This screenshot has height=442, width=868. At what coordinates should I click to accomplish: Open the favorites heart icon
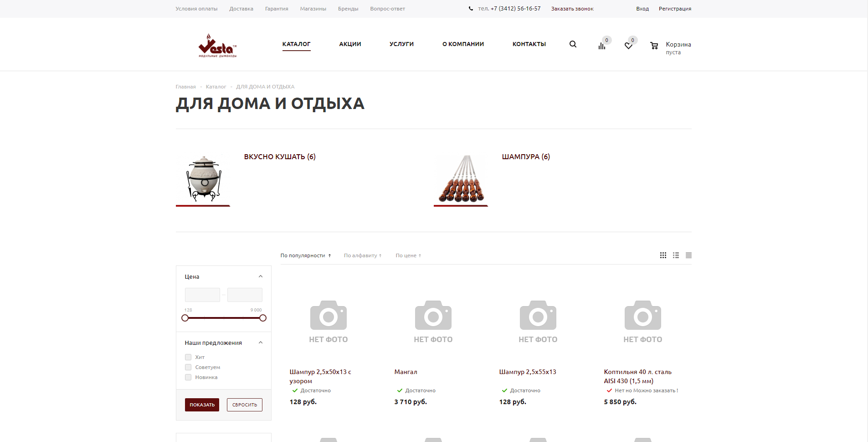tap(628, 46)
